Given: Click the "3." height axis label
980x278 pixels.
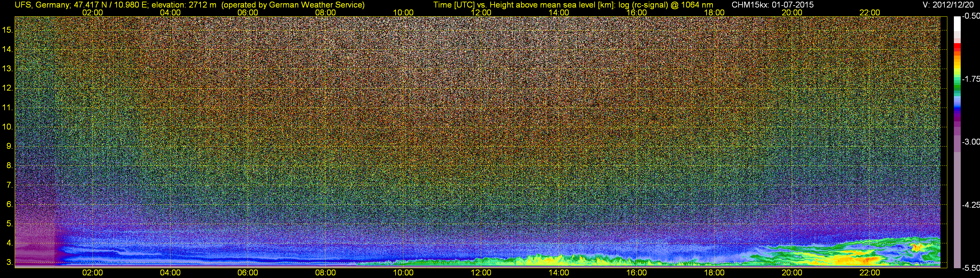Looking at the screenshot, I should pyautogui.click(x=9, y=263).
